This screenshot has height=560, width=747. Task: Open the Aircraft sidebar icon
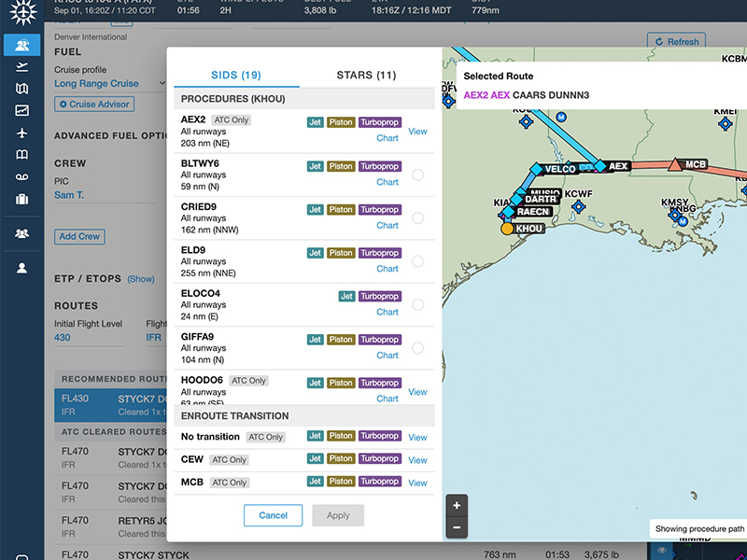[21, 133]
